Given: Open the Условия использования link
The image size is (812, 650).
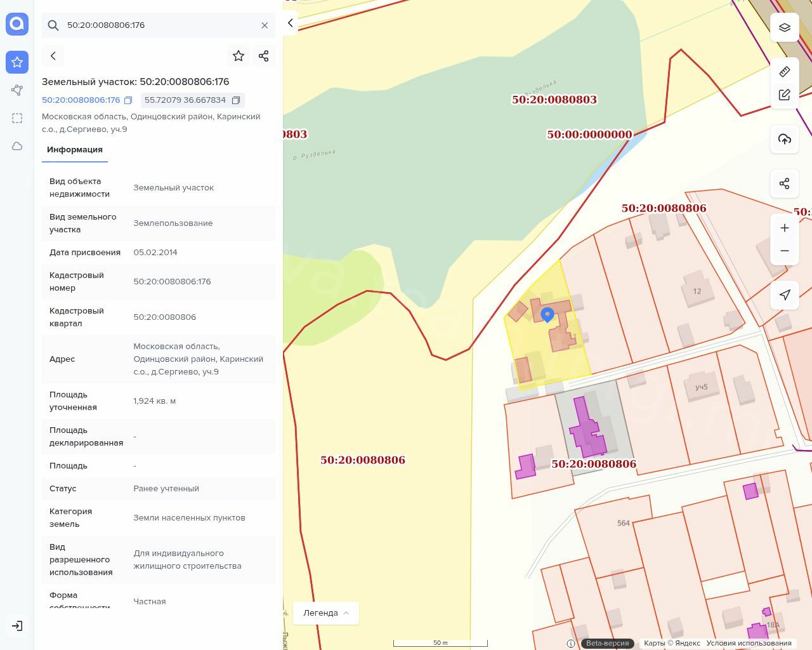Looking at the screenshot, I should tap(749, 643).
